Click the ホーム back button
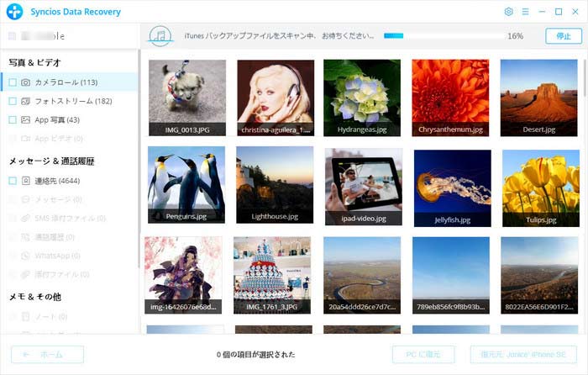The height and width of the screenshot is (375, 588). (x=47, y=354)
